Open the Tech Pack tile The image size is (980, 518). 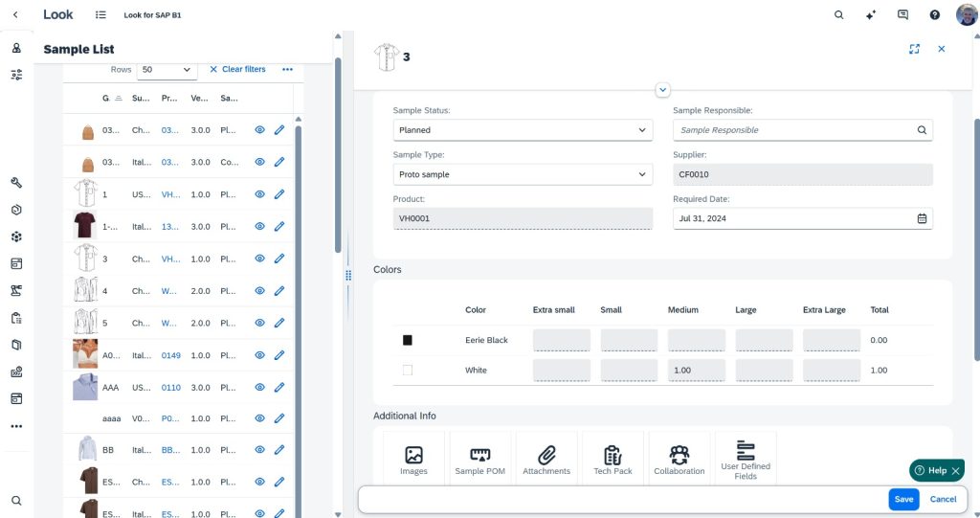[612, 460]
